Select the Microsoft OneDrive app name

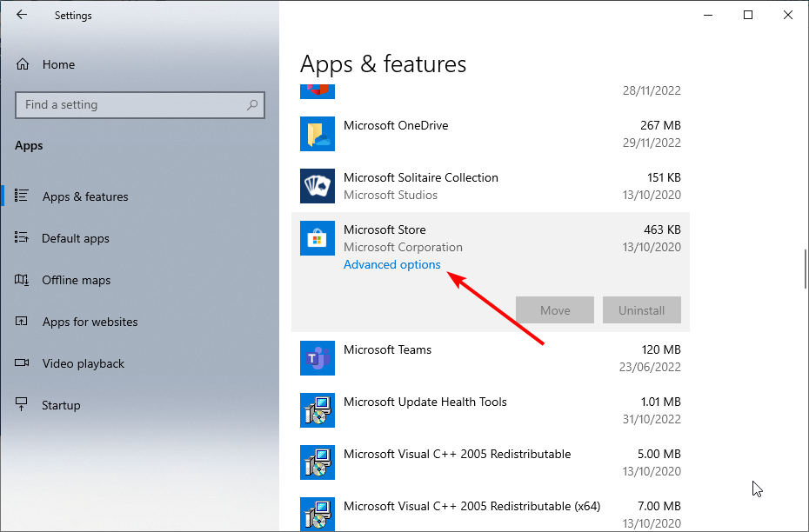[396, 125]
